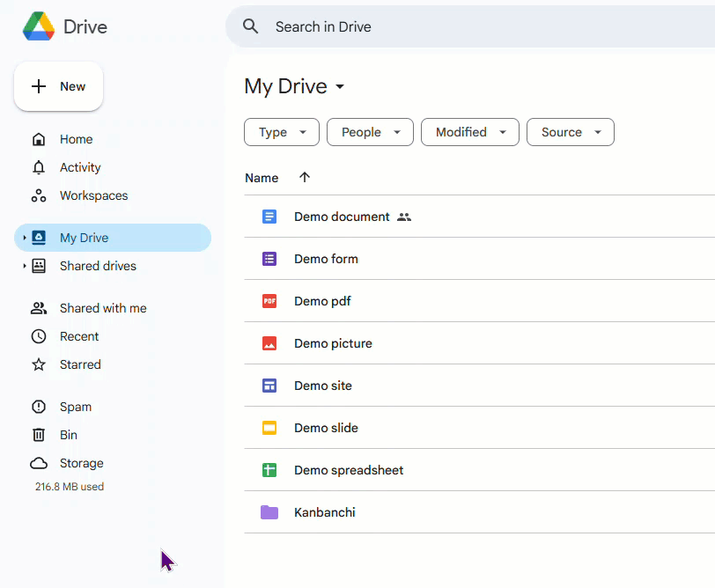Click the Recent clock icon
Screen dimensions: 715x588
point(39,336)
